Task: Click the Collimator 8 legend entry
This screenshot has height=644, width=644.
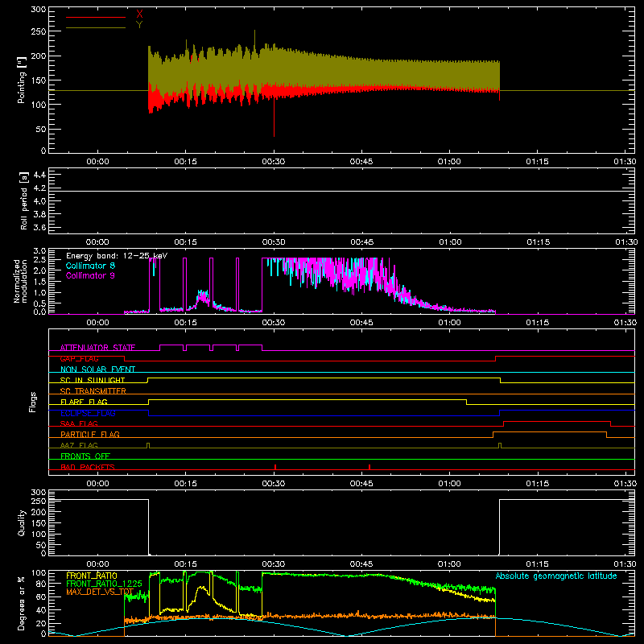Action: 90,266
